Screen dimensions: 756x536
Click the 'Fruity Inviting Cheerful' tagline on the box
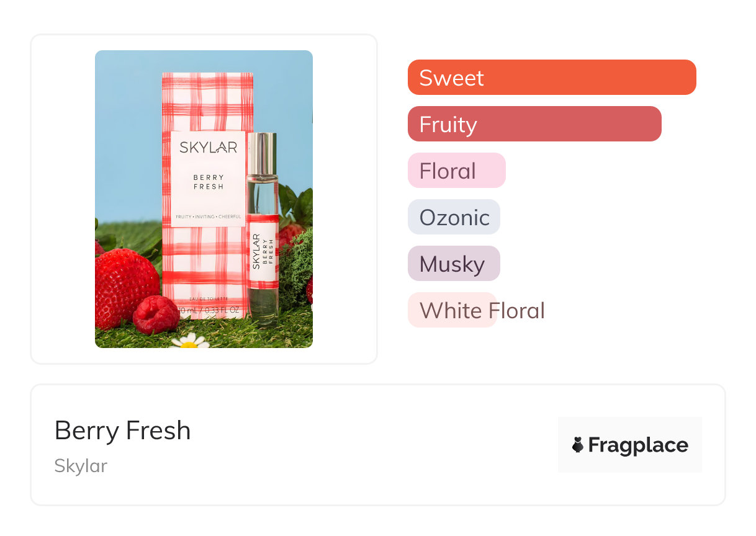pyautogui.click(x=208, y=216)
